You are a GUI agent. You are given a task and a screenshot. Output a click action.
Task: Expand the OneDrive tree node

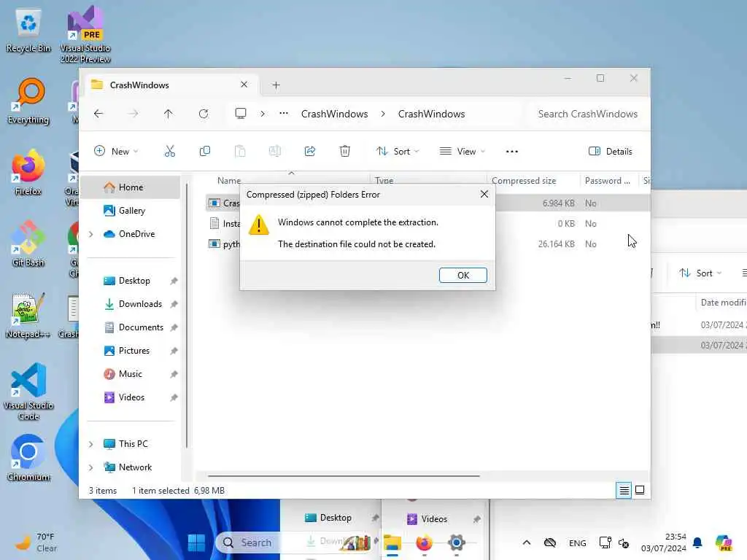point(91,234)
